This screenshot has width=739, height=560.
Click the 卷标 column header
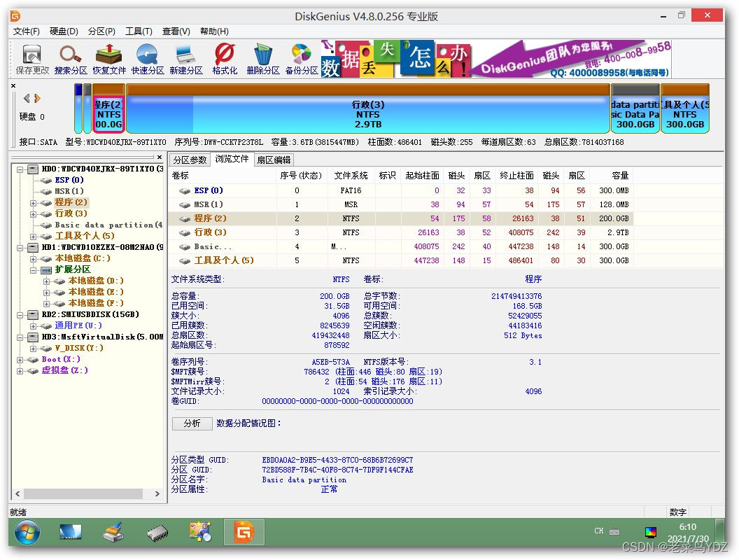(x=223, y=176)
